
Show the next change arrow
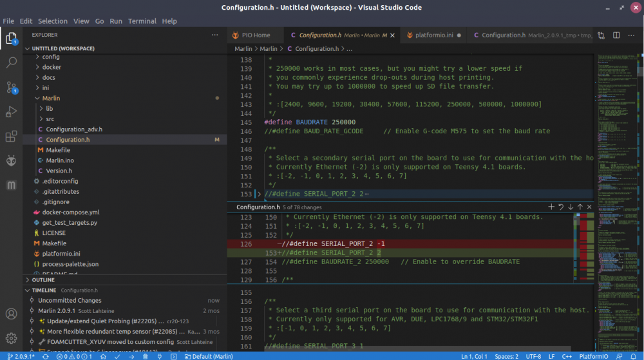pyautogui.click(x=571, y=207)
